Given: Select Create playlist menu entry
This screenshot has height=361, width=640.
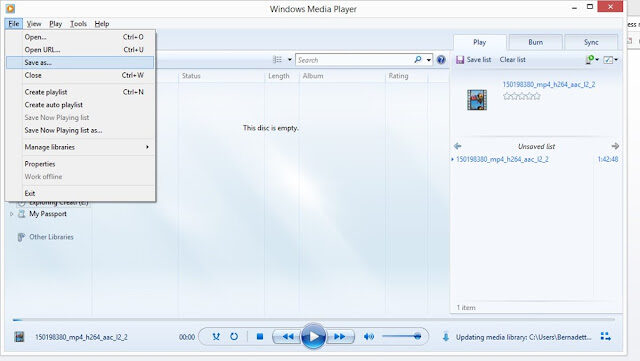Looking at the screenshot, I should (x=80, y=92).
